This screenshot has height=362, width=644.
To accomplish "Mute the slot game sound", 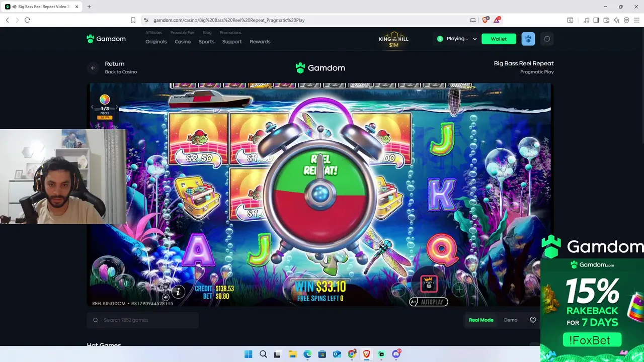I will point(166,297).
